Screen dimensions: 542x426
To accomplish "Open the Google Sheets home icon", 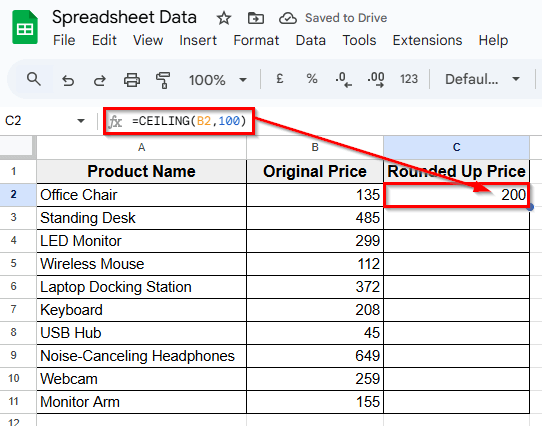I will pos(25,27).
